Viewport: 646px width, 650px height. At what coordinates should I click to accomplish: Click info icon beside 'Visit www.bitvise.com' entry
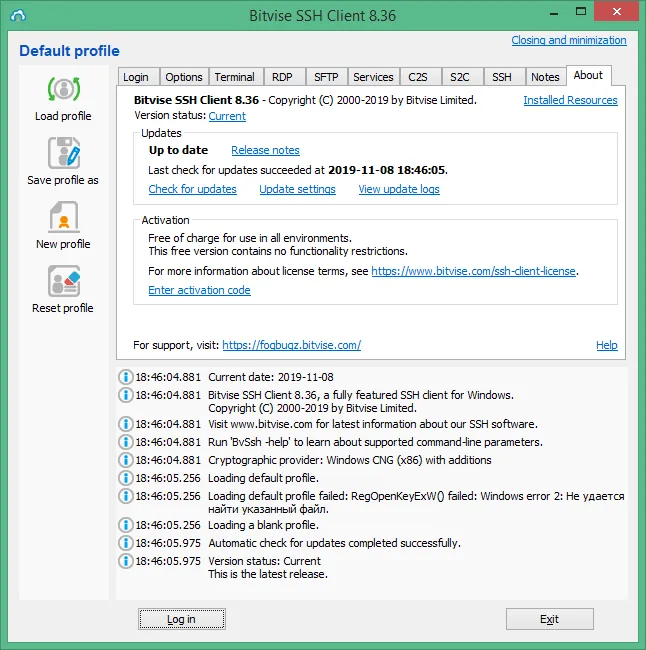(125, 424)
